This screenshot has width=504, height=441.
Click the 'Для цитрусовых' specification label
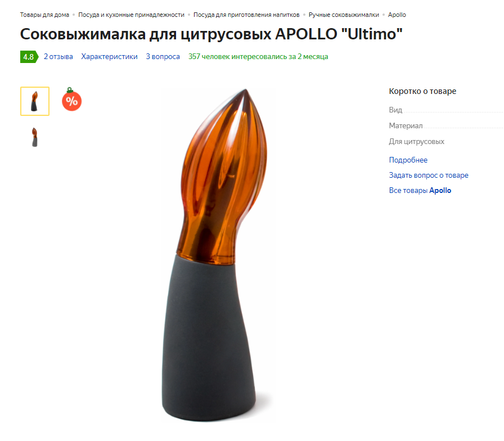(417, 141)
